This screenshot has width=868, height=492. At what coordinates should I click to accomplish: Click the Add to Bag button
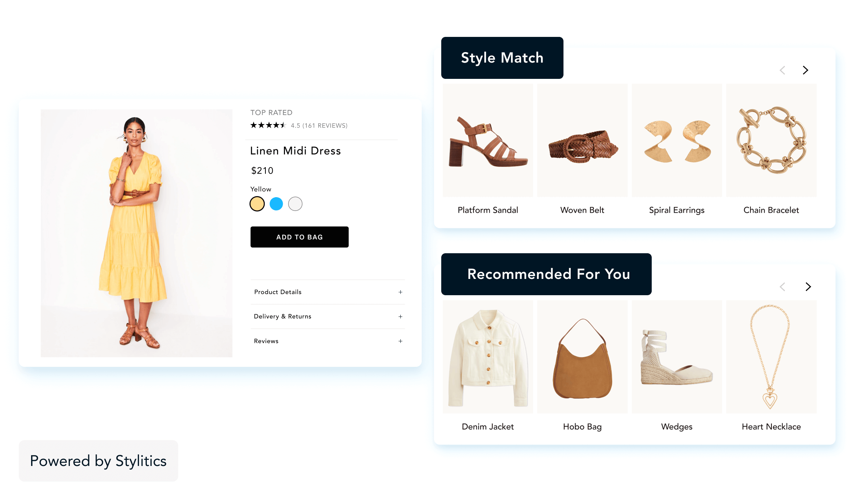[299, 237]
